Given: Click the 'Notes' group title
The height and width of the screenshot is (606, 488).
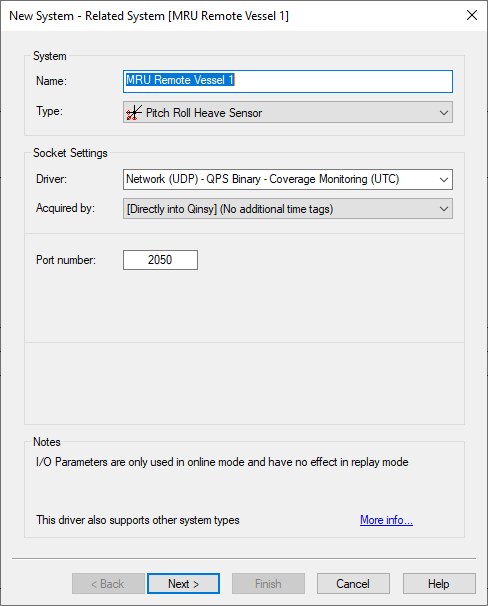Looking at the screenshot, I should pyautogui.click(x=47, y=442).
